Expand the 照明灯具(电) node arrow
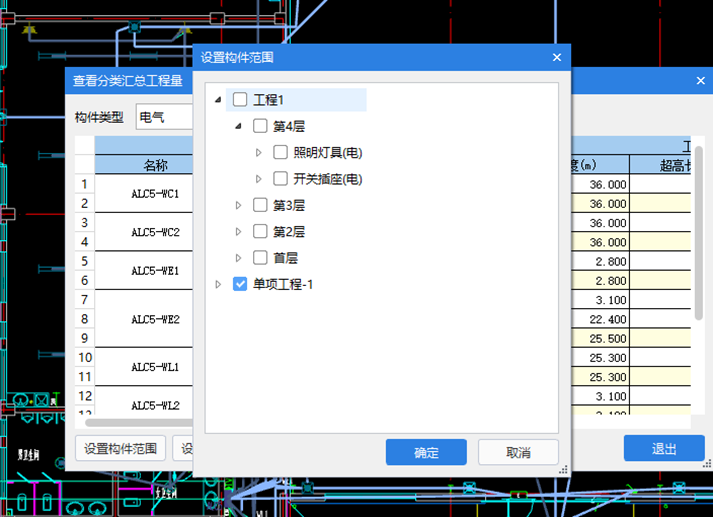 [x=258, y=153]
